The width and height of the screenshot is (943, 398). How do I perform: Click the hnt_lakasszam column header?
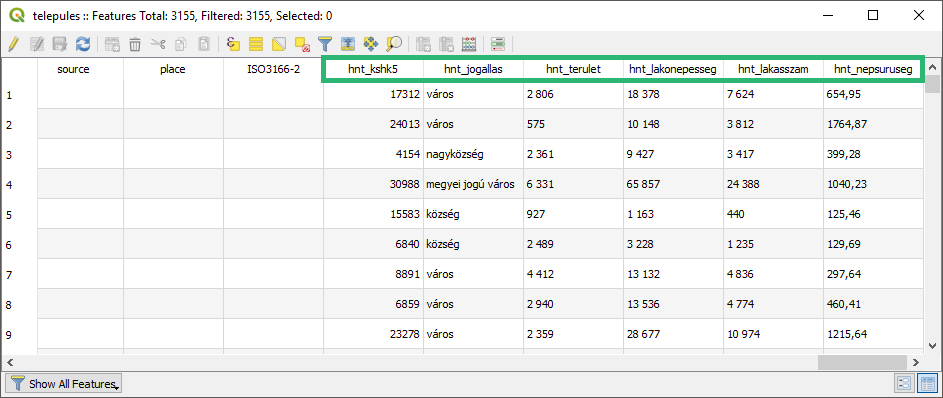tap(773, 69)
